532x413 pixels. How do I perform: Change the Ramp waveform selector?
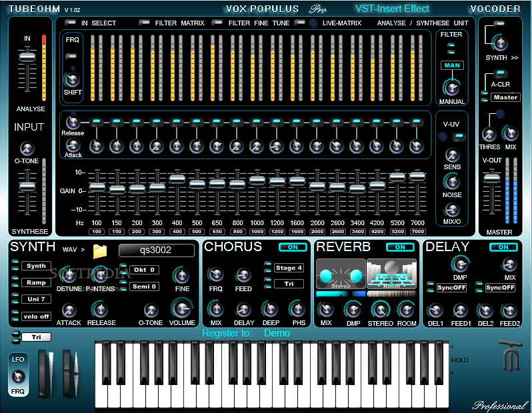(36, 282)
